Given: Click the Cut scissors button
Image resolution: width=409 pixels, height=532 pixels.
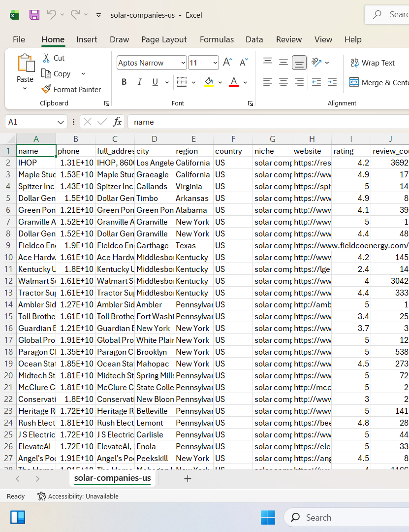Looking at the screenshot, I should coord(54,58).
